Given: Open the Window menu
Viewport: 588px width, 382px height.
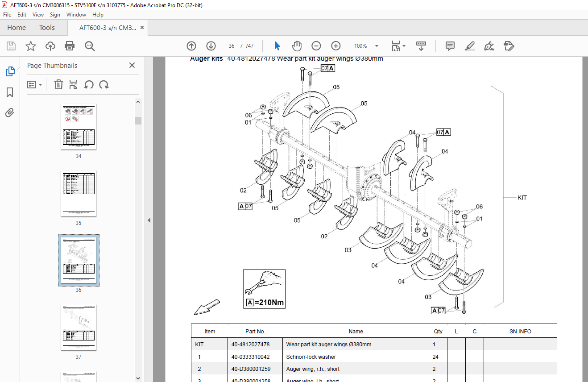Looking at the screenshot, I should [x=76, y=15].
